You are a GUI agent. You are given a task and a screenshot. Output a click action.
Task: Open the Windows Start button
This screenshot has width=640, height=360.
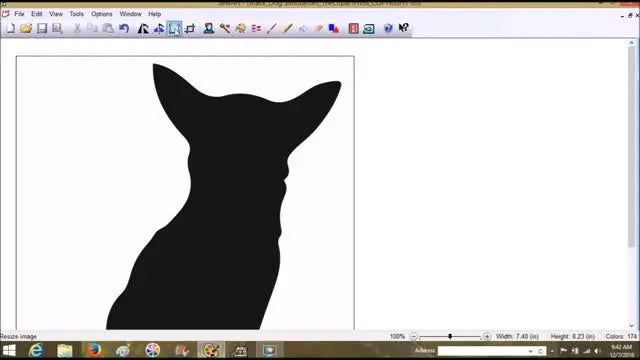[9, 350]
